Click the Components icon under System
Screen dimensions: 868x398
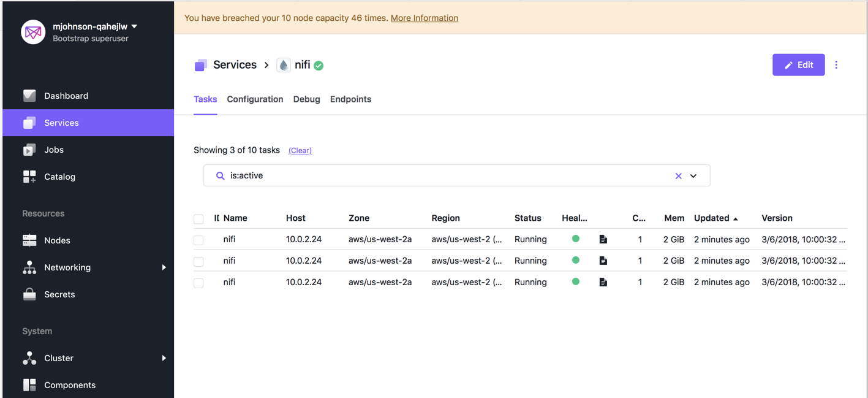point(29,385)
